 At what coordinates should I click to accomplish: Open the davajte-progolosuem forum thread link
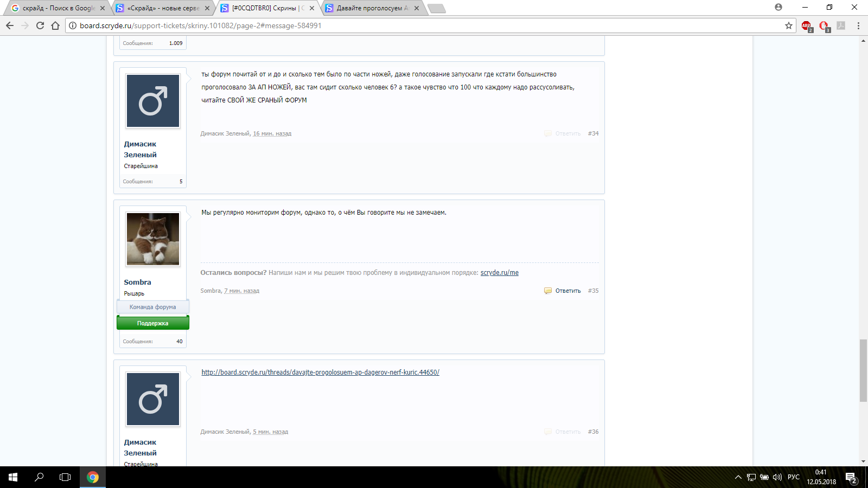pos(320,373)
